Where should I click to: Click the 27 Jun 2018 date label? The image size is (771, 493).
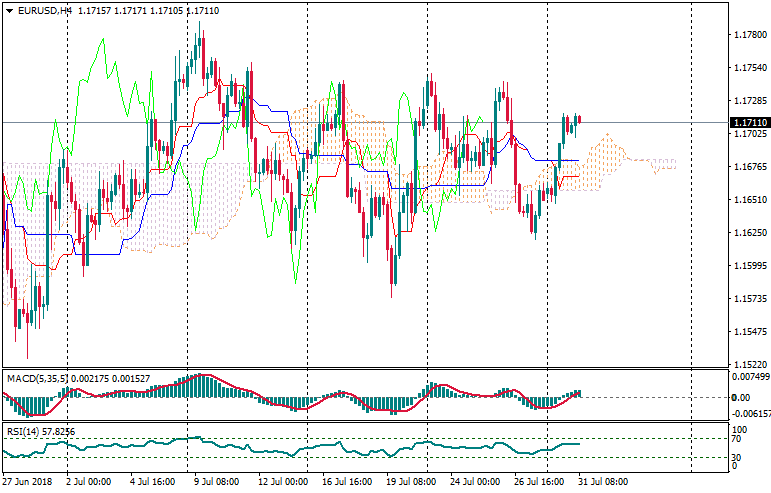pyautogui.click(x=30, y=481)
